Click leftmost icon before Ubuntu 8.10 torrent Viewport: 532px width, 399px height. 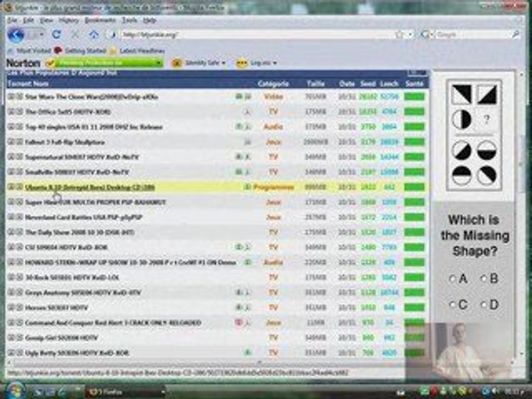(x=11, y=187)
